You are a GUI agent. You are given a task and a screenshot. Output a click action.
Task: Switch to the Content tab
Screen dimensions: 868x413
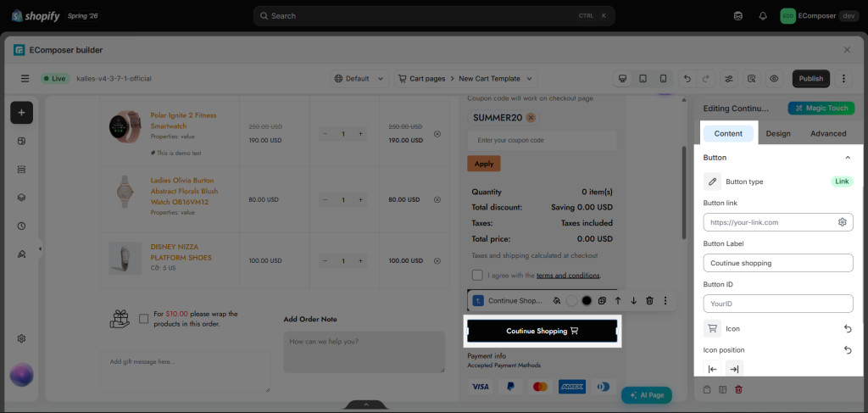[728, 133]
